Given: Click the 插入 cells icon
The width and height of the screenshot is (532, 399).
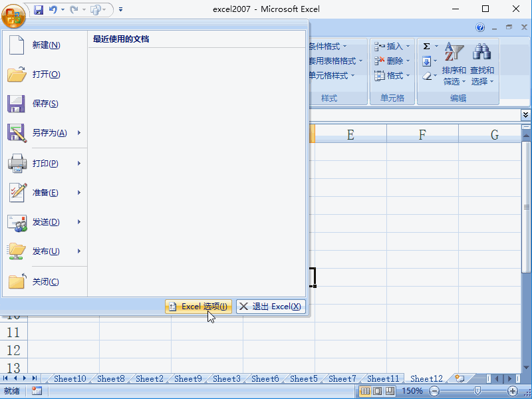Looking at the screenshot, I should click(x=379, y=46).
